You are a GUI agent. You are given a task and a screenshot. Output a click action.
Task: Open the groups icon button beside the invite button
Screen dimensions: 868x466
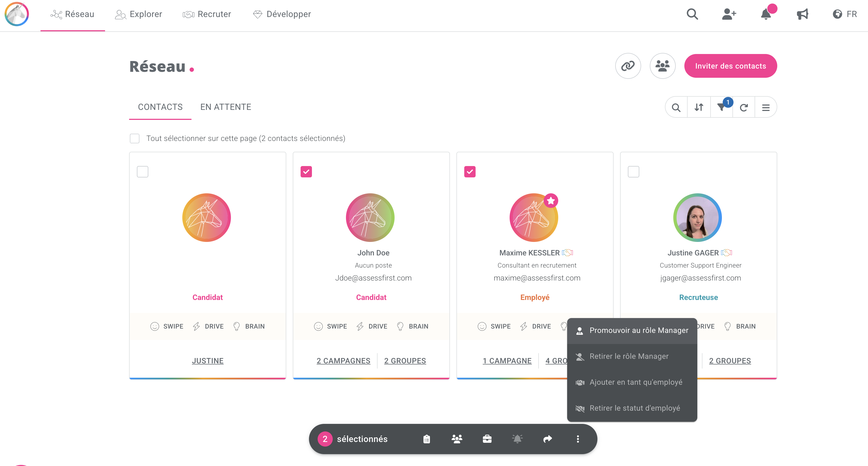(662, 66)
